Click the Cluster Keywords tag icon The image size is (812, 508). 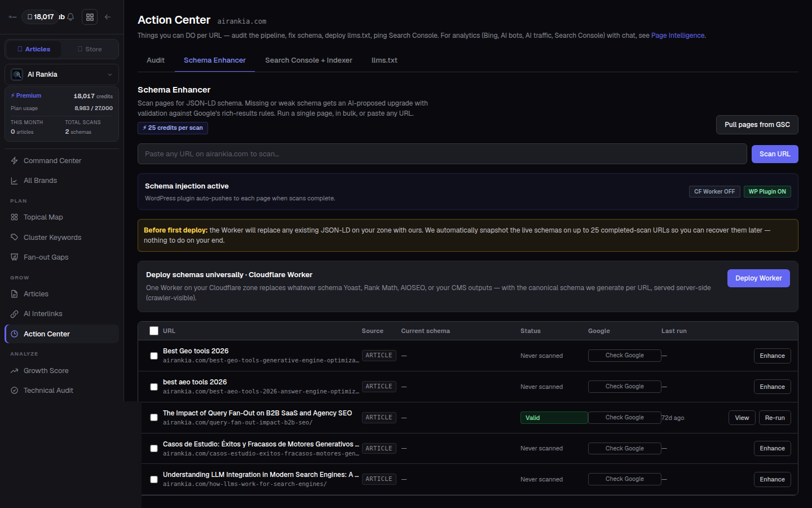click(15, 238)
